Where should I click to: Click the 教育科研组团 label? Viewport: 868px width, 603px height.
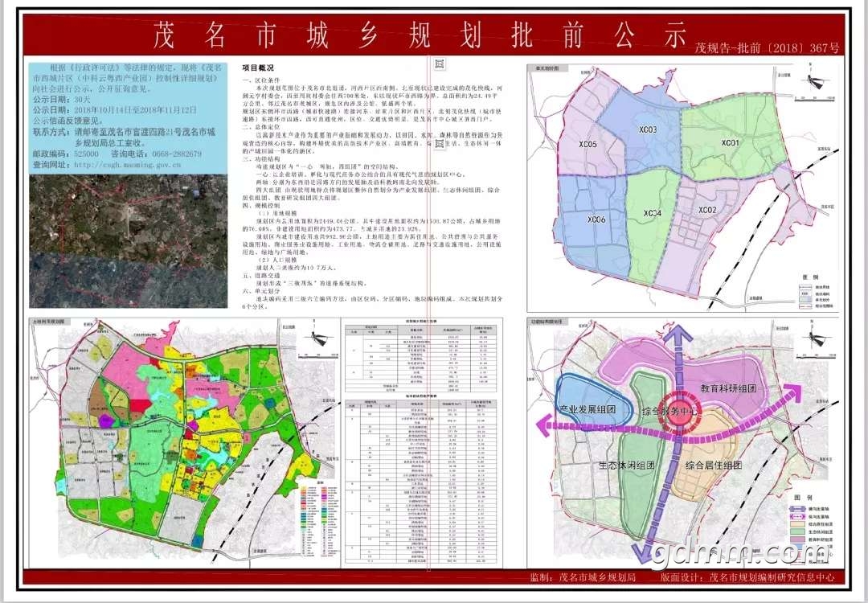728,388
